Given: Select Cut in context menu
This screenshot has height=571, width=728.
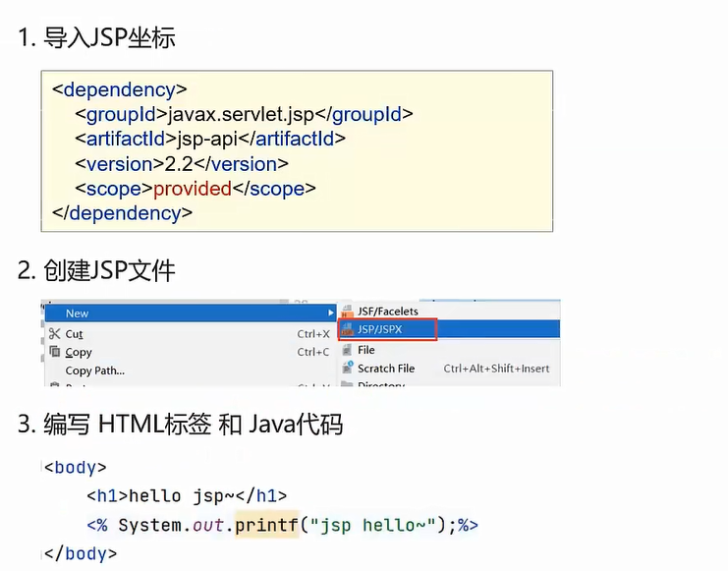Looking at the screenshot, I should [x=191, y=333].
